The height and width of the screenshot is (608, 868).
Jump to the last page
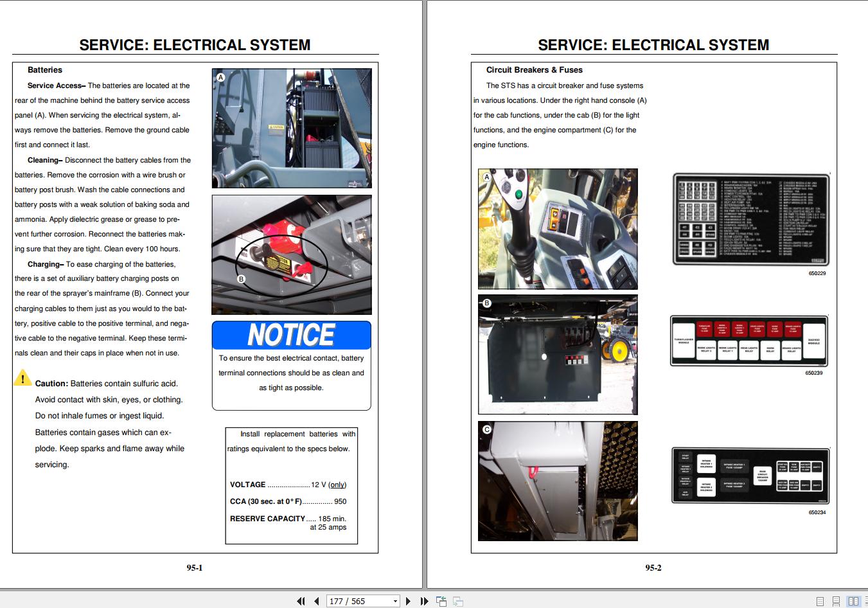point(423,601)
